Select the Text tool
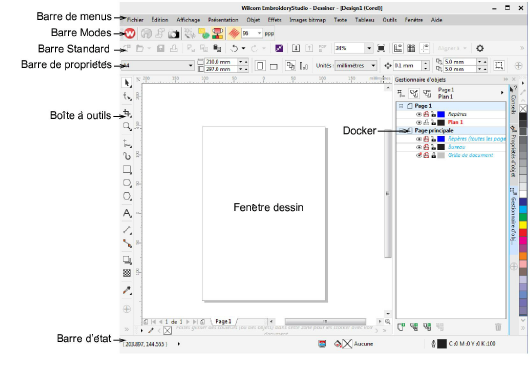The height and width of the screenshot is (368, 530). click(127, 213)
